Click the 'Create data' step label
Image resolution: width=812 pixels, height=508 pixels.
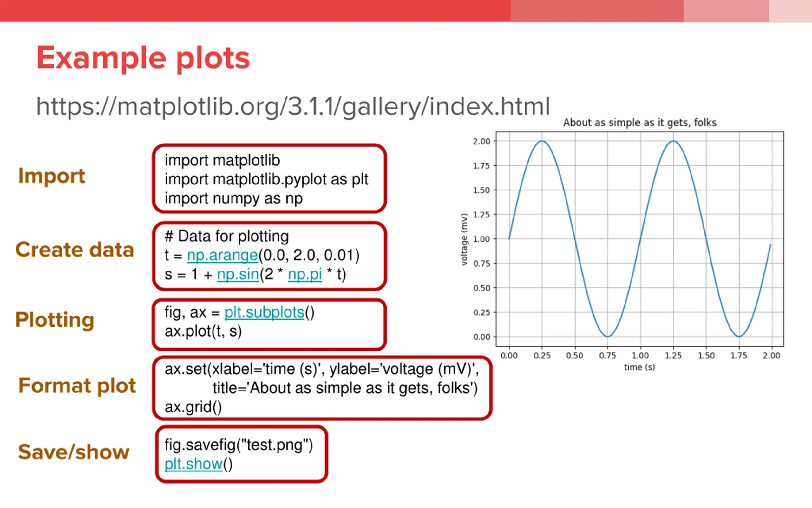pos(75,250)
